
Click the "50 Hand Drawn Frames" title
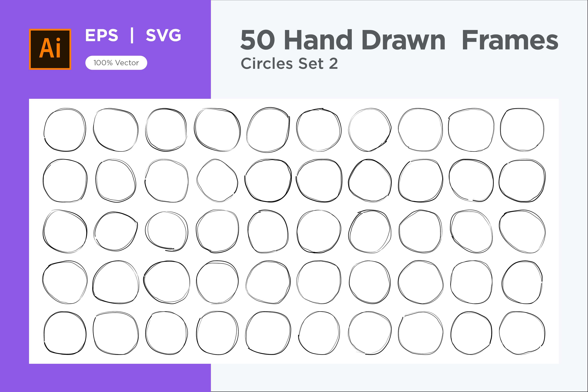coord(399,40)
